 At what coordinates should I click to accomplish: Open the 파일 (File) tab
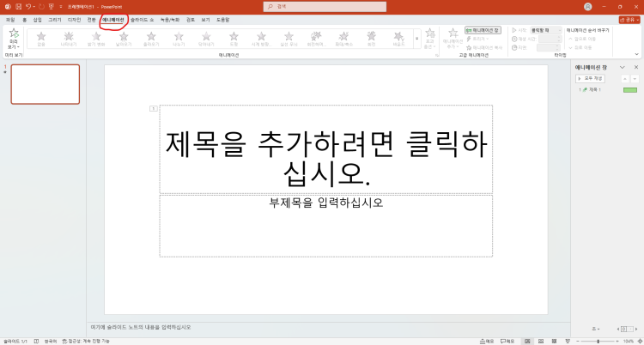coord(10,20)
